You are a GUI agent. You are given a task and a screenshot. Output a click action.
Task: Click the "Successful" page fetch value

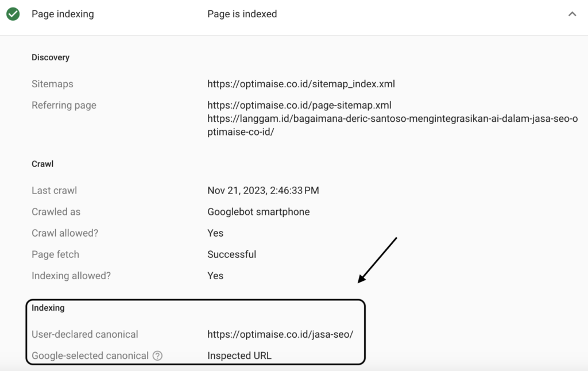231,254
